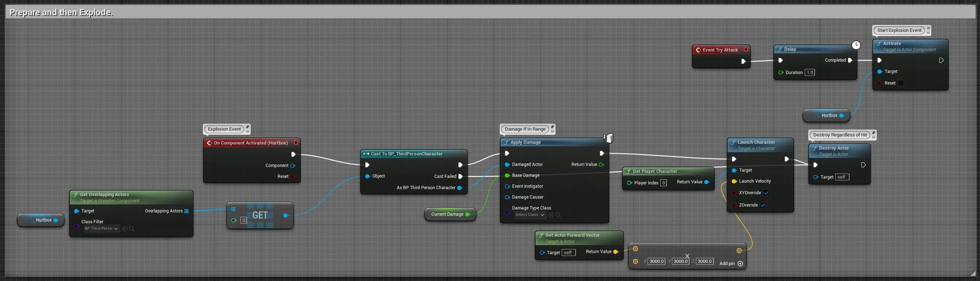Click the Current Damage variable output pin
This screenshot has height=281, width=980.
click(467, 214)
